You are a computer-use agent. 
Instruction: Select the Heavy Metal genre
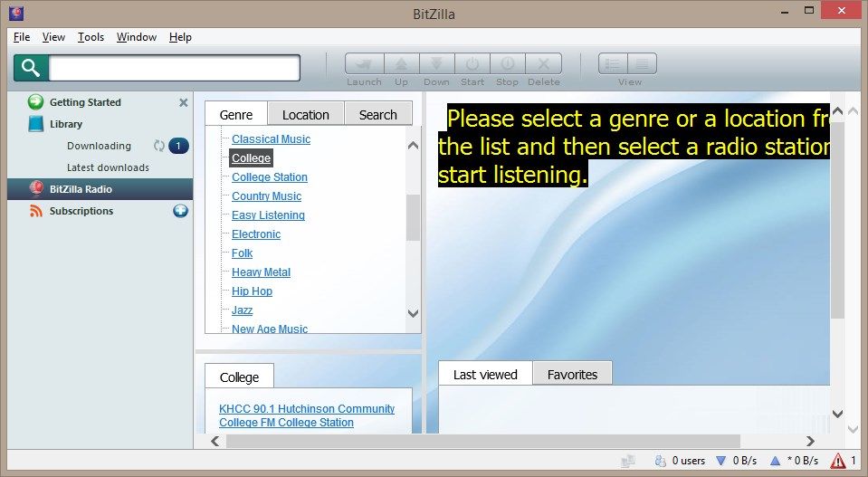point(262,272)
